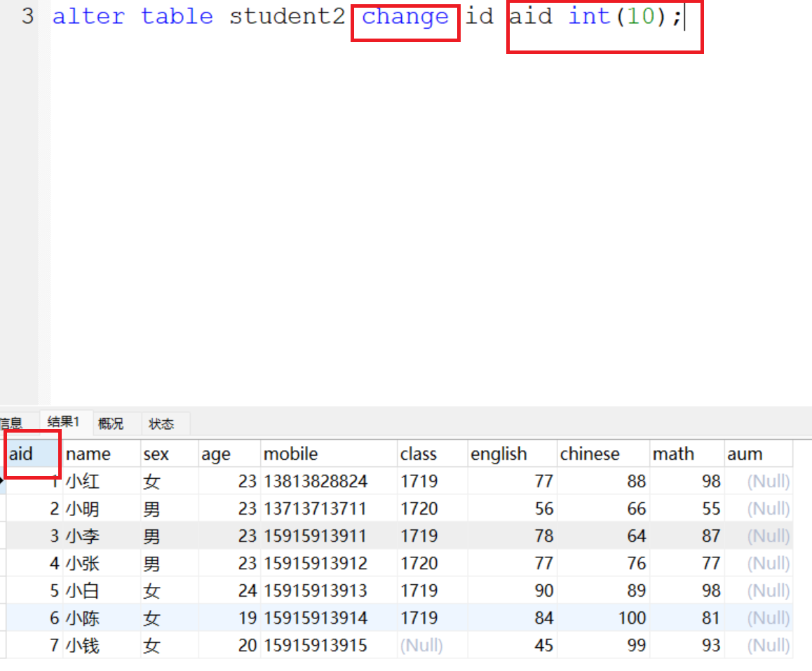The width and height of the screenshot is (812, 671).
Task: Select age cell 19 for 小陈
Action: 229,618
